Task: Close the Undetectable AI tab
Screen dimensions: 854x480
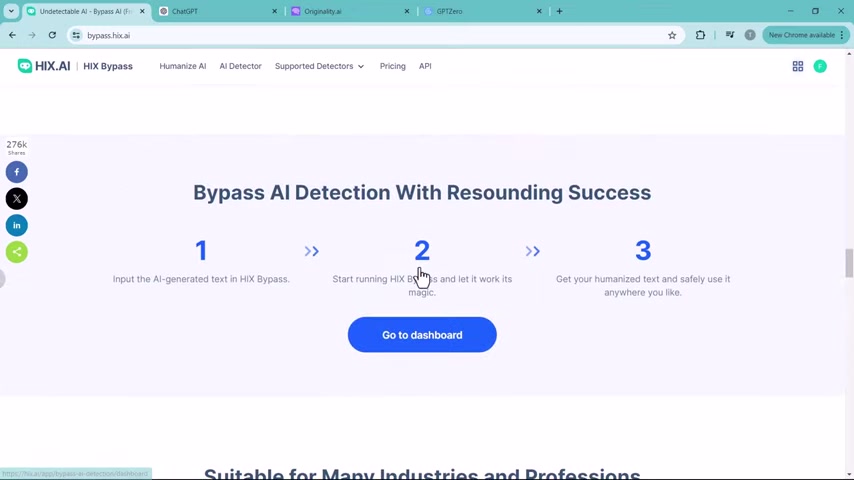Action: click(142, 11)
